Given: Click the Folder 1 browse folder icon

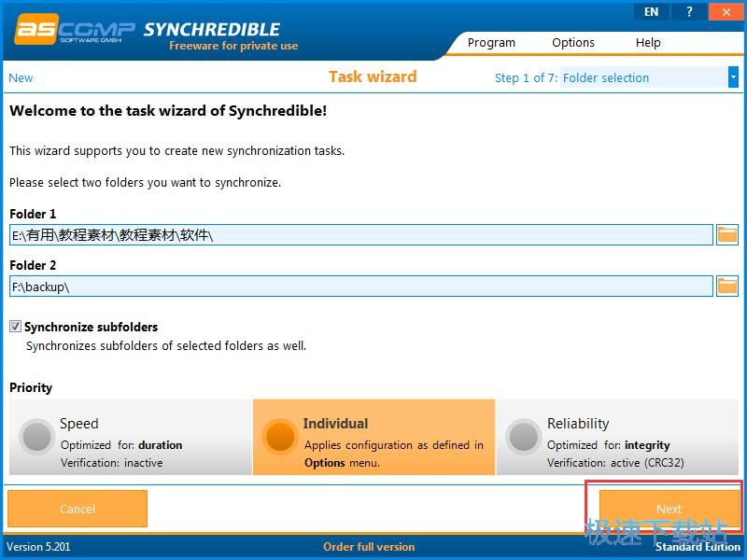Looking at the screenshot, I should pyautogui.click(x=727, y=235).
